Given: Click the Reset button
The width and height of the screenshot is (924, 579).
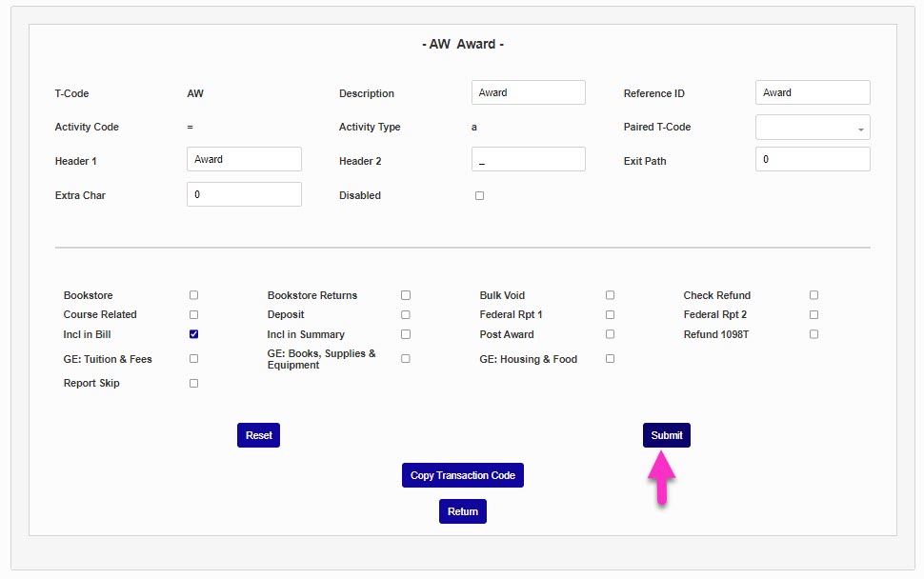Looking at the screenshot, I should [258, 435].
